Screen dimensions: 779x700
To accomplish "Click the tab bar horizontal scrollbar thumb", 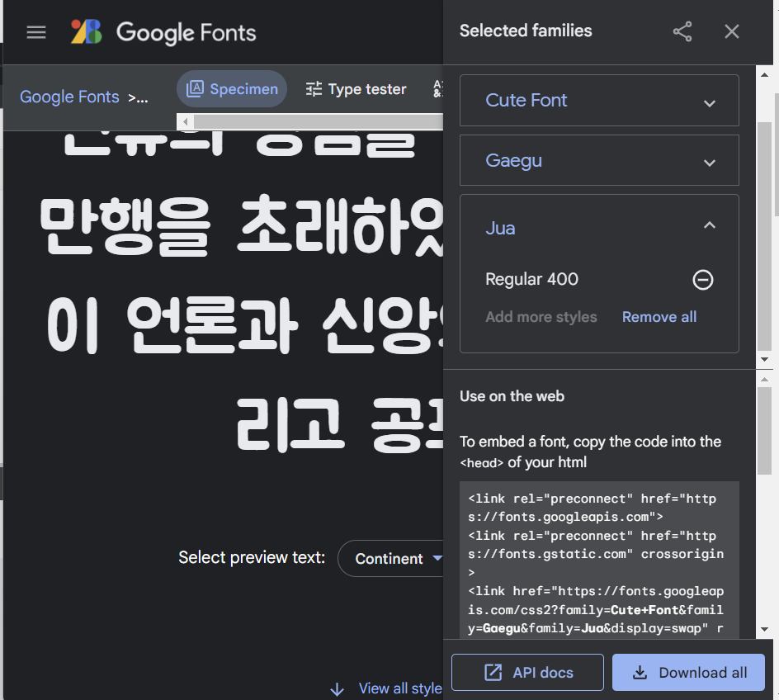I will (x=318, y=121).
